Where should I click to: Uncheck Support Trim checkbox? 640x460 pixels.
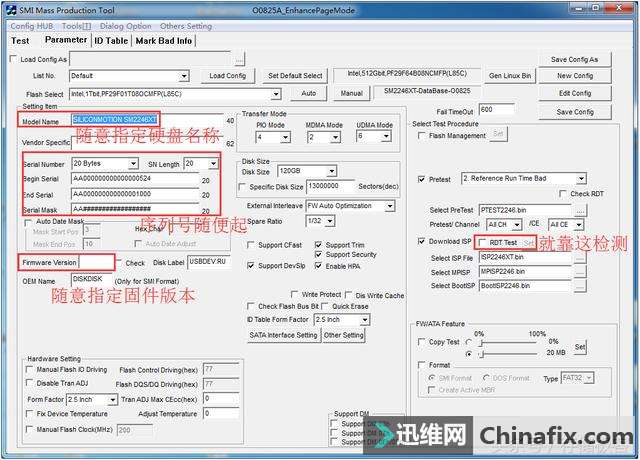[x=318, y=245]
